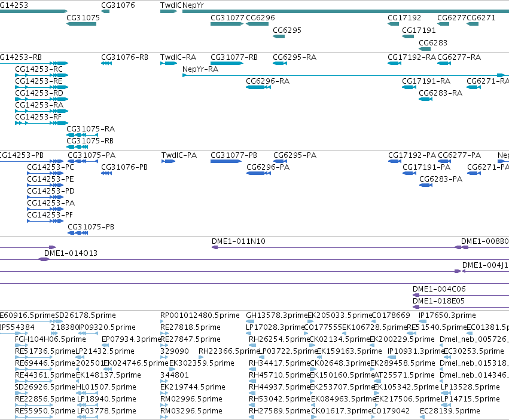
Task: Click the RM02996.5prime EST label
Action: click(191, 399)
